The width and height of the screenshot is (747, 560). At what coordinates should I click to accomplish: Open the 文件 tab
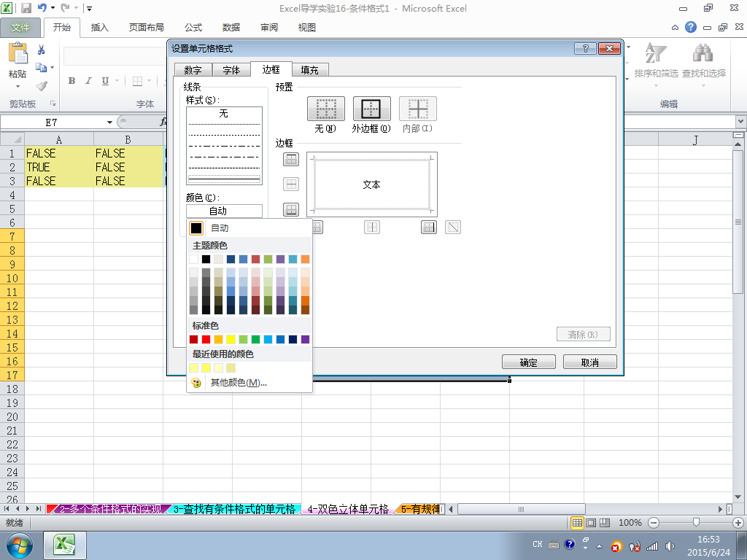20,28
